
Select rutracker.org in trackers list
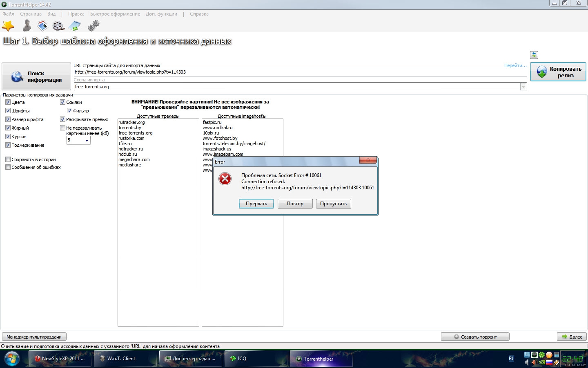[x=131, y=122]
